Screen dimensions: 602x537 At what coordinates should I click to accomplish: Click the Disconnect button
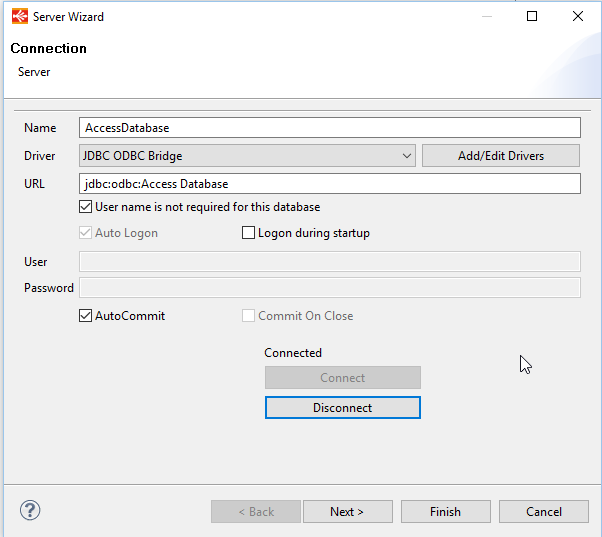point(343,408)
